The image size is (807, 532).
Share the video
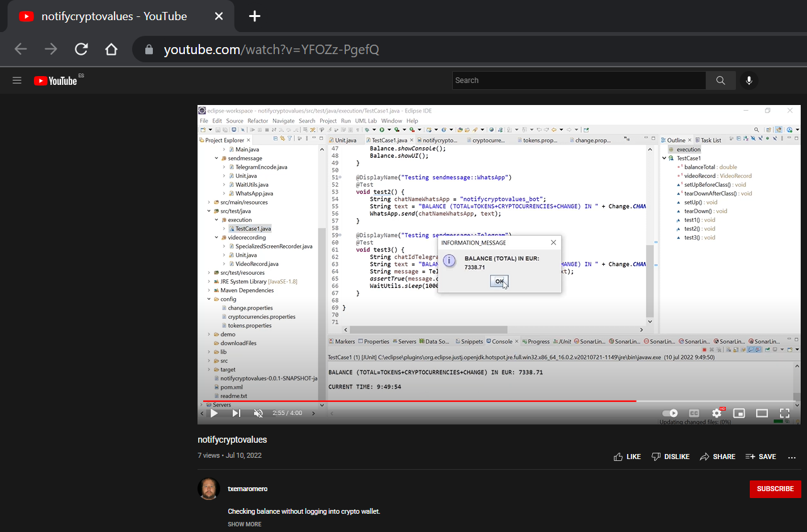[x=717, y=457]
